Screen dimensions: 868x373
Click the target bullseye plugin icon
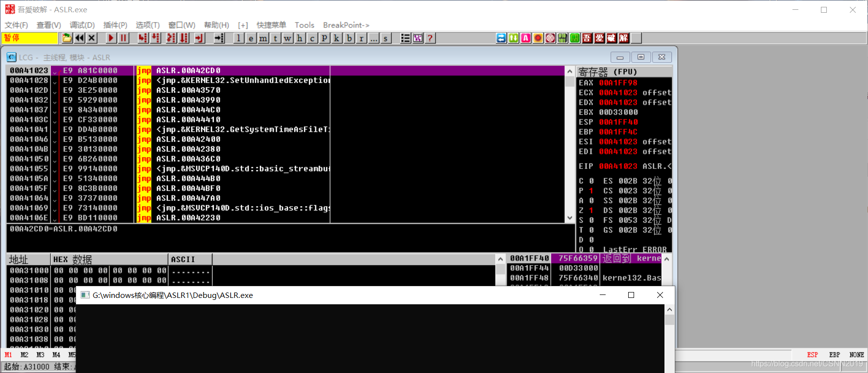550,38
